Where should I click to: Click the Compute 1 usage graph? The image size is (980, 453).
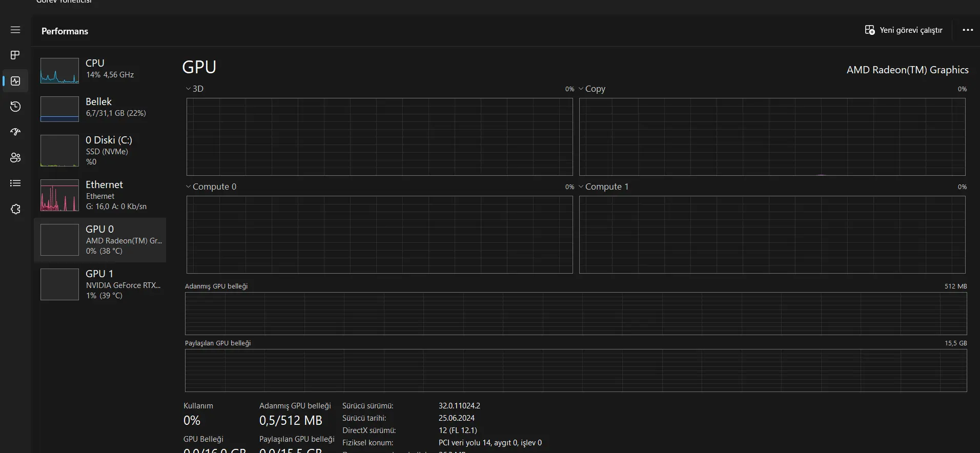[772, 235]
